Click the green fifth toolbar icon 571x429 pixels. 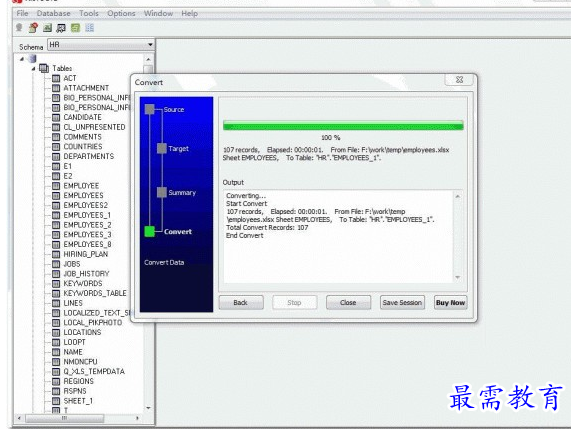tap(75, 28)
